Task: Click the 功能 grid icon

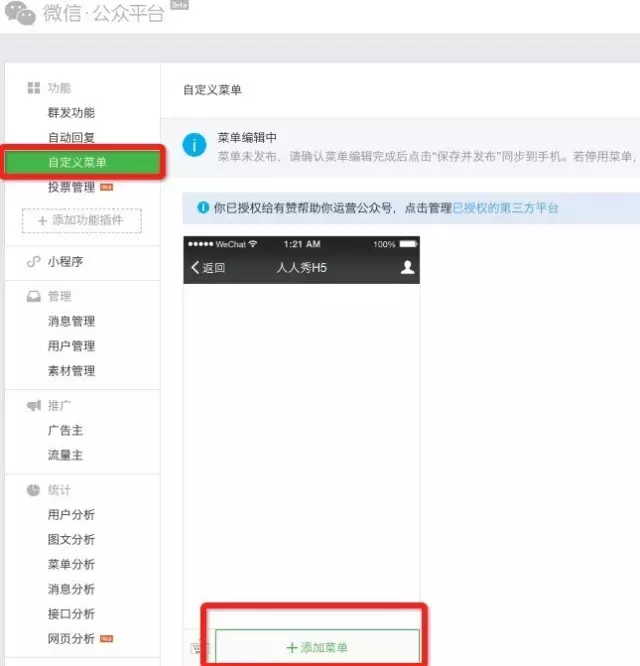Action: [34, 88]
